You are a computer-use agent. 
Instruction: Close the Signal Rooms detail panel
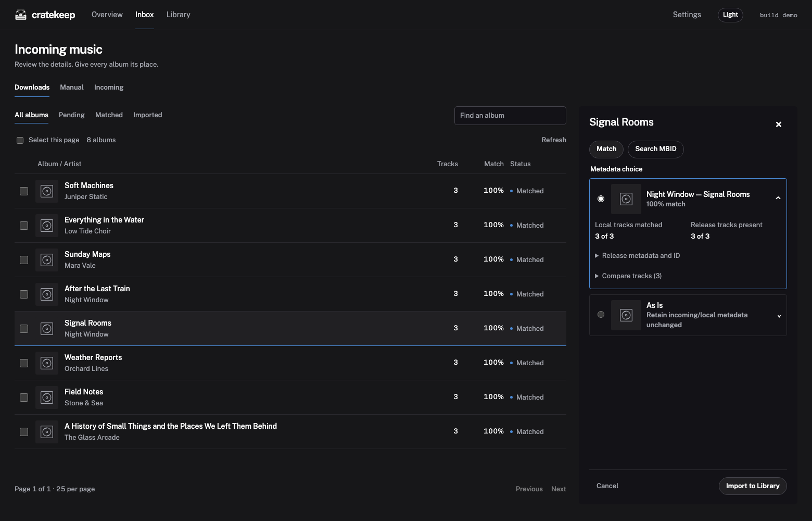pos(779,125)
